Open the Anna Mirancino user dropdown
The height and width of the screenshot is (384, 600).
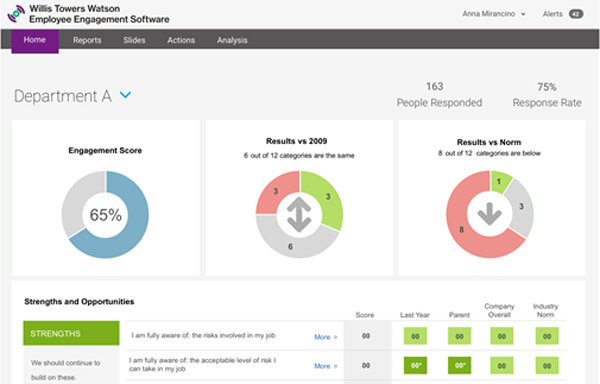tap(494, 14)
